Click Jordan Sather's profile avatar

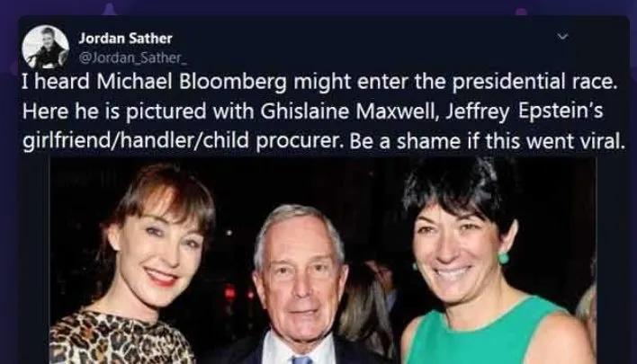click(x=46, y=47)
